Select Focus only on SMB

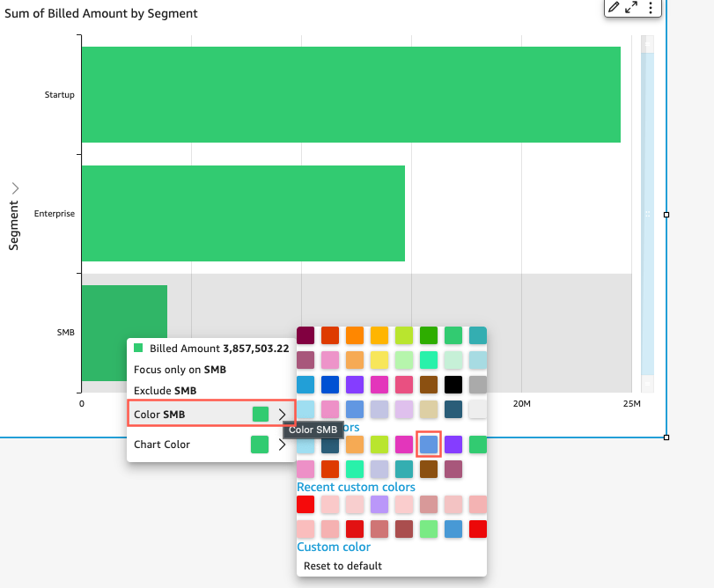[x=180, y=370]
